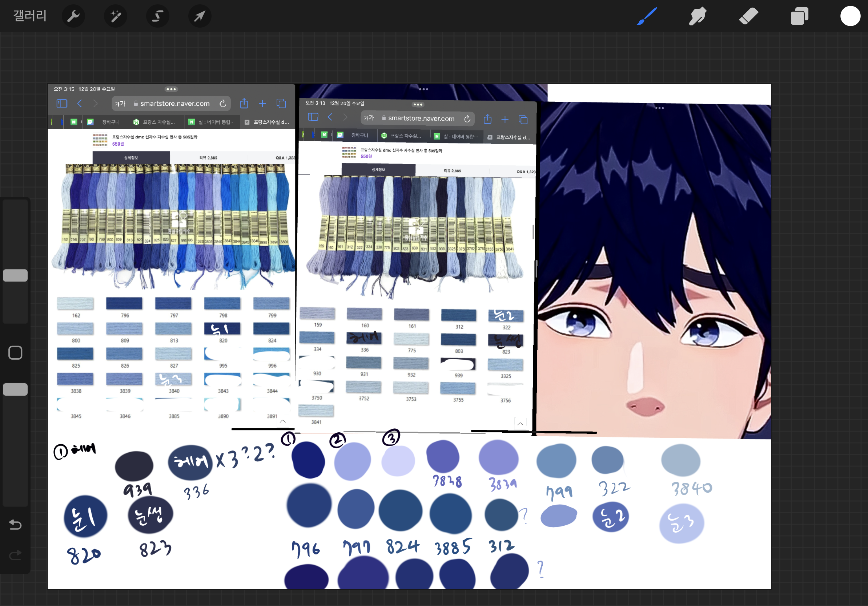The width and height of the screenshot is (868, 606).
Task: Click '프랑스자수실 d...' tab in right Safari capture
Action: [510, 137]
